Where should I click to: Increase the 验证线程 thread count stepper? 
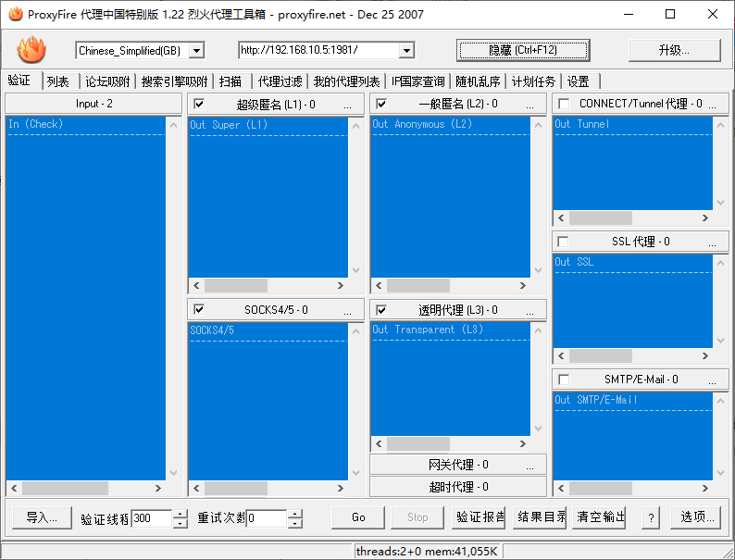pos(181,514)
